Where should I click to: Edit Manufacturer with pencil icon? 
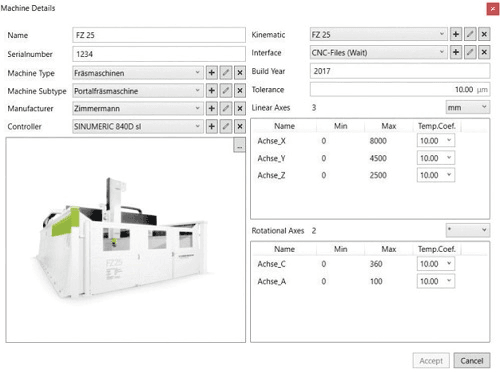pos(226,109)
